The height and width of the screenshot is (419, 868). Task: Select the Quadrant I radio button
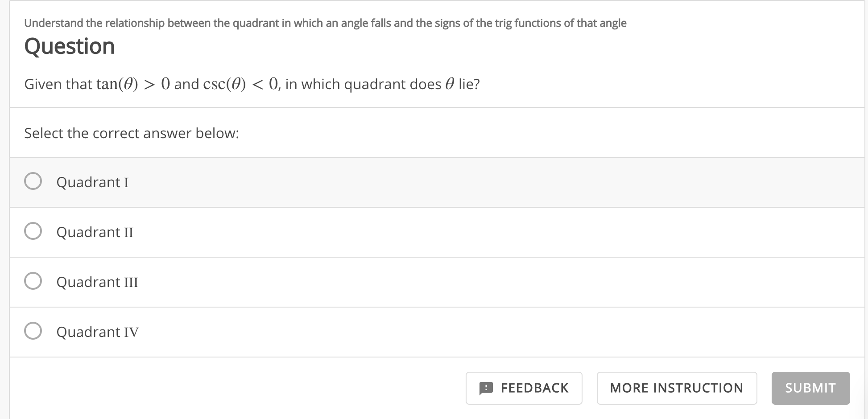(33, 181)
